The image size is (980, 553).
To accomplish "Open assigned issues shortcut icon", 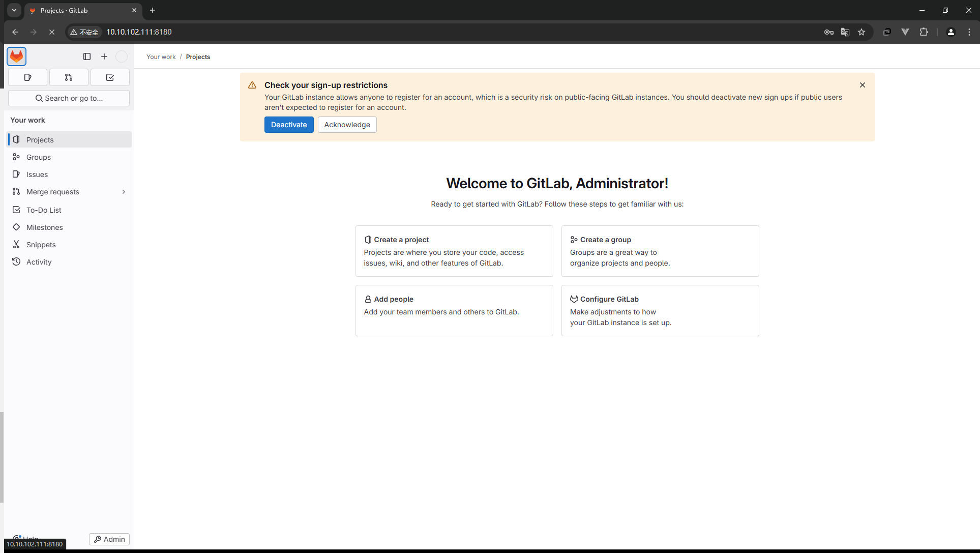I will [28, 77].
